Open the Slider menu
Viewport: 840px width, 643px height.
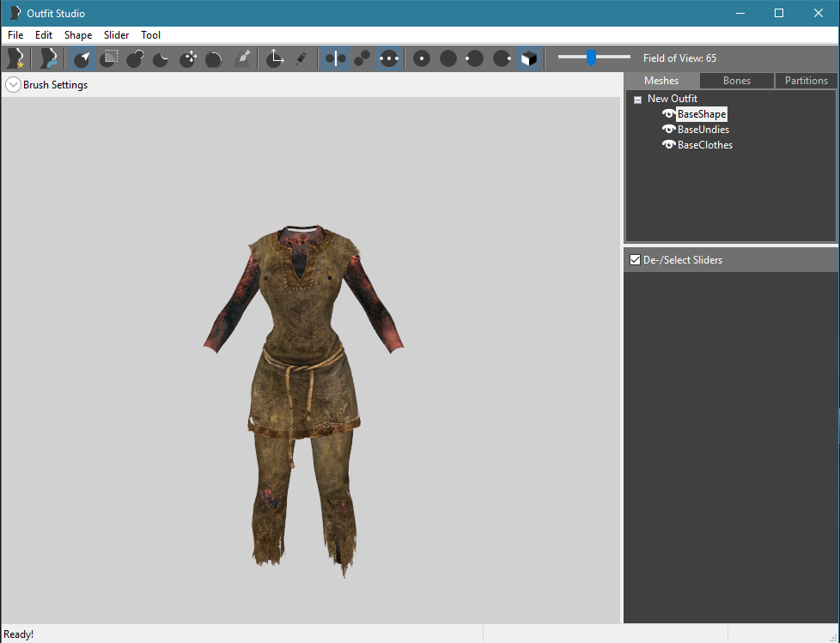pos(116,35)
